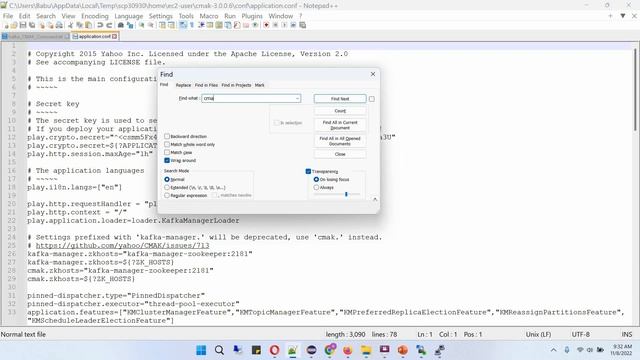Image resolution: width=640 pixels, height=360 pixels.
Task: Open Windows taskbar Search
Action: coord(219,350)
